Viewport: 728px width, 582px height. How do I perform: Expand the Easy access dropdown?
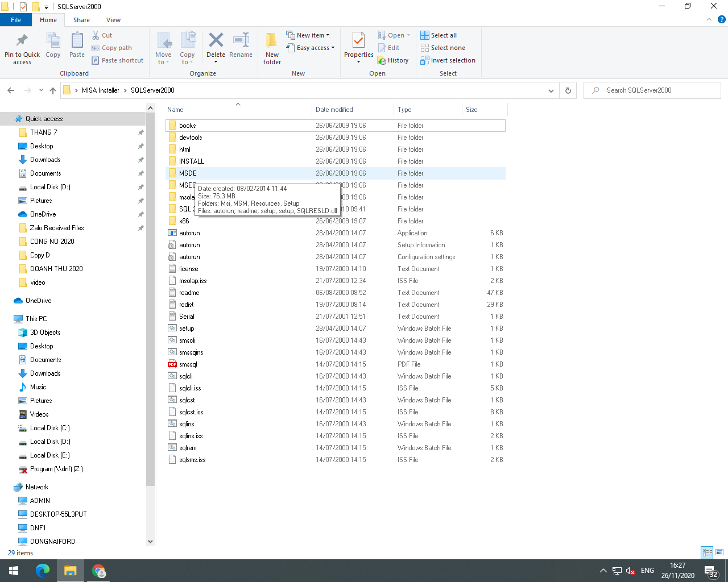333,48
